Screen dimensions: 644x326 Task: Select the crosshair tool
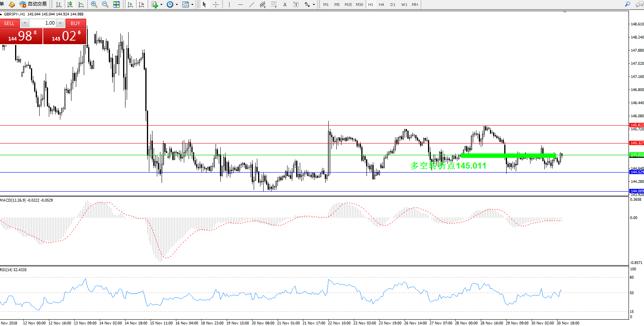216,4
